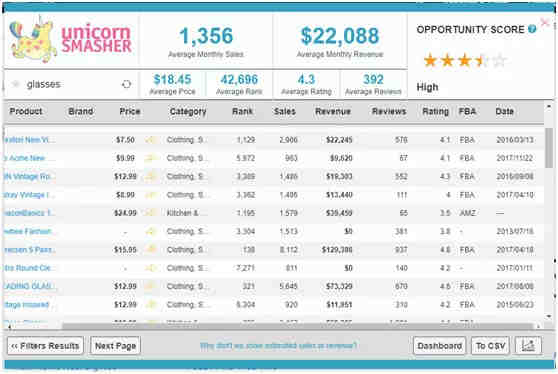Sort table by Reviews column header
Viewport: 558px width, 374px height.
[389, 111]
